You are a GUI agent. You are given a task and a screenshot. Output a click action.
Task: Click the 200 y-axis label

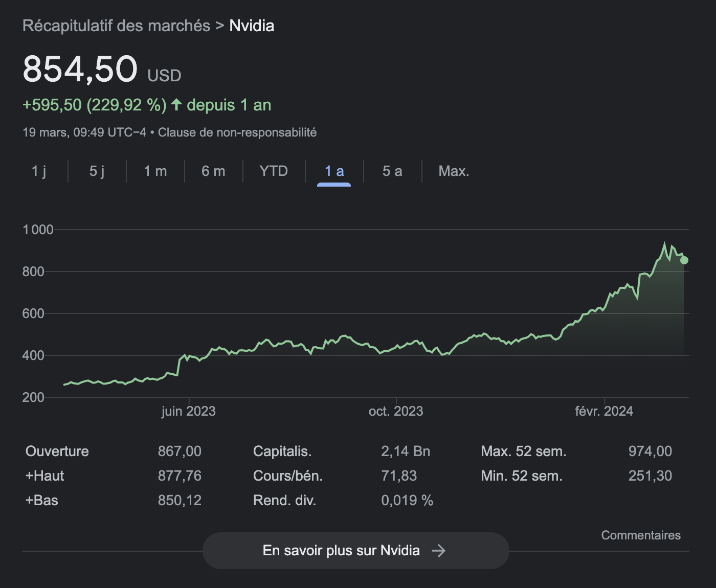coord(33,397)
